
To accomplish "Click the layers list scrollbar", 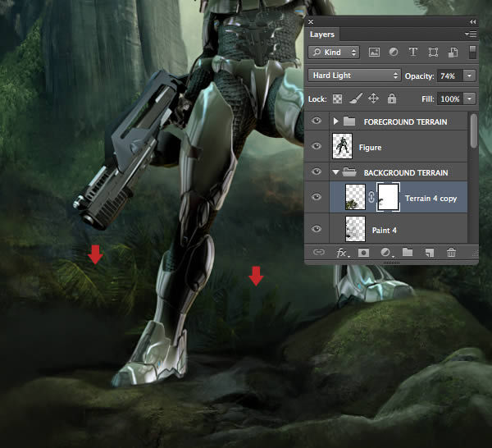I will coord(474,131).
